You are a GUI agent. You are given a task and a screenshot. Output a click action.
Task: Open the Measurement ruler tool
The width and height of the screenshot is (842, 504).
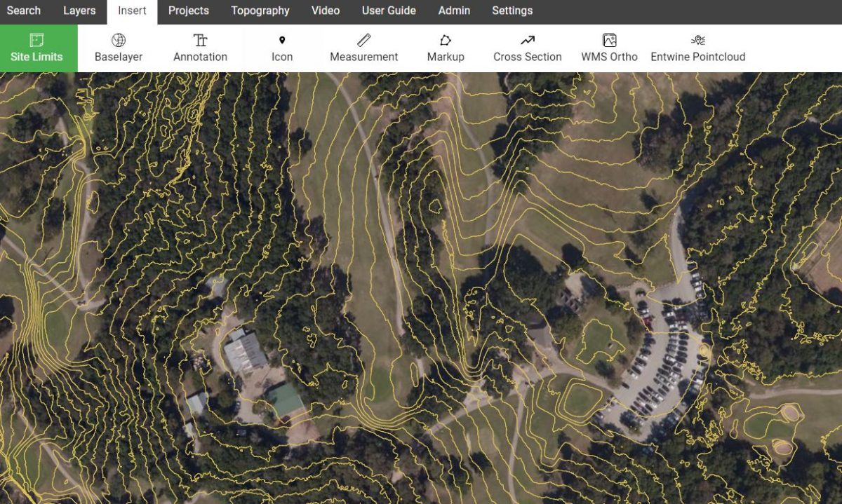pos(363,48)
